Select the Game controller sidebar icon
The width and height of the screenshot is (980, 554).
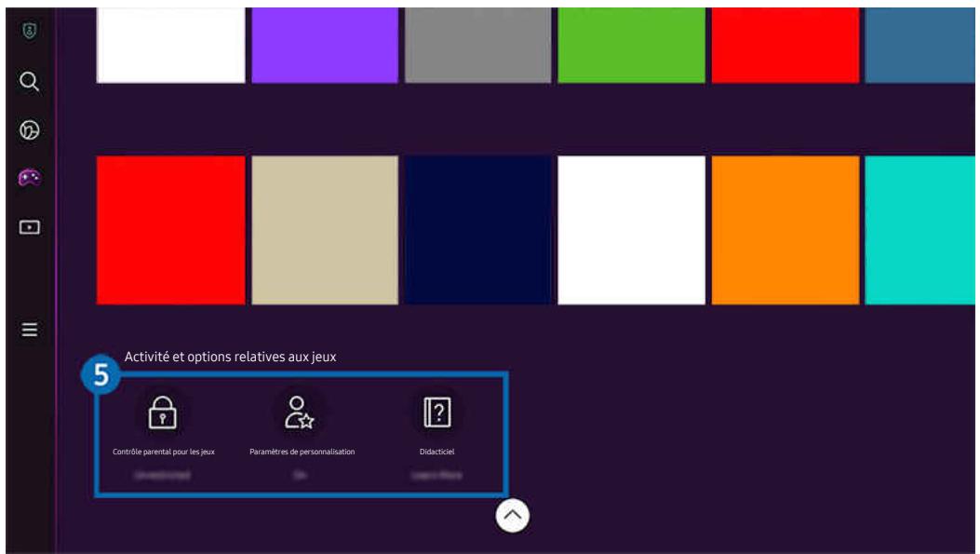point(30,178)
